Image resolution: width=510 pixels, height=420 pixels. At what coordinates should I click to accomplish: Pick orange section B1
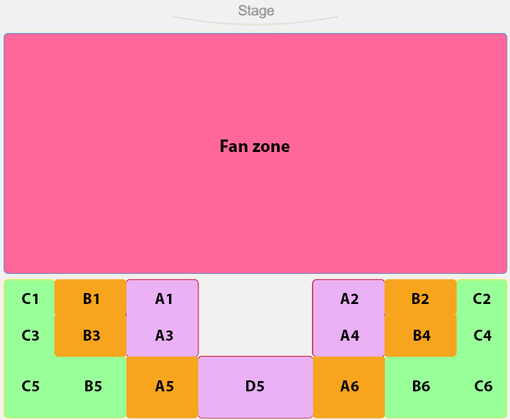pyautogui.click(x=91, y=298)
